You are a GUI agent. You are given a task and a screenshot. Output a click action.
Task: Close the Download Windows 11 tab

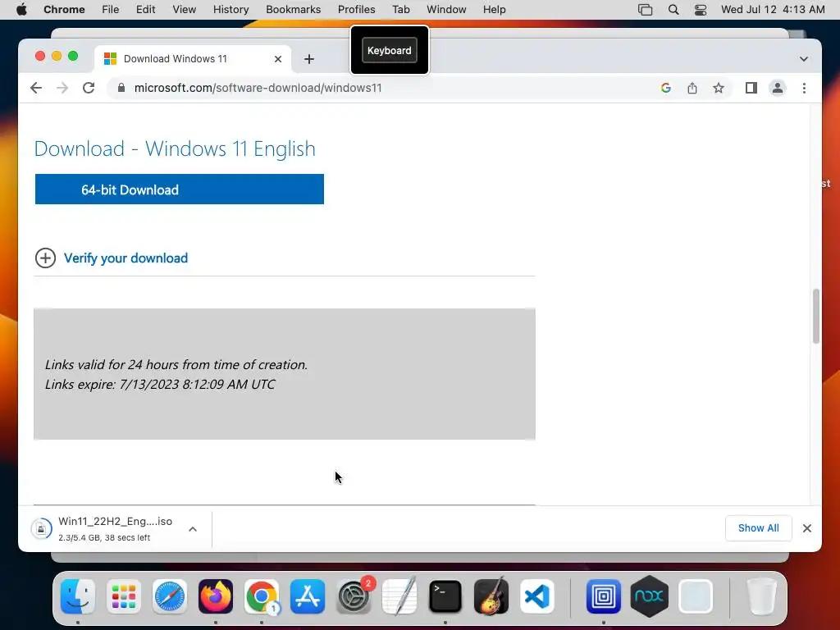(x=277, y=59)
